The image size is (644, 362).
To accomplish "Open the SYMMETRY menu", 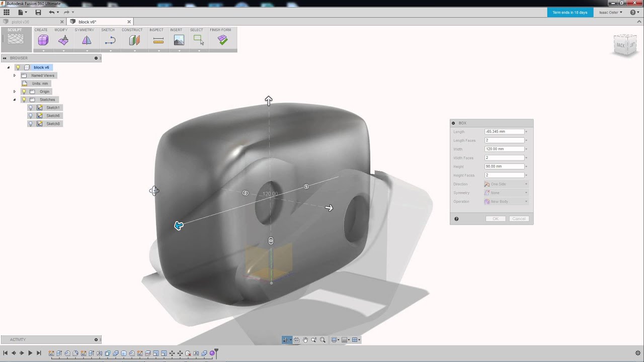I will coord(85,30).
